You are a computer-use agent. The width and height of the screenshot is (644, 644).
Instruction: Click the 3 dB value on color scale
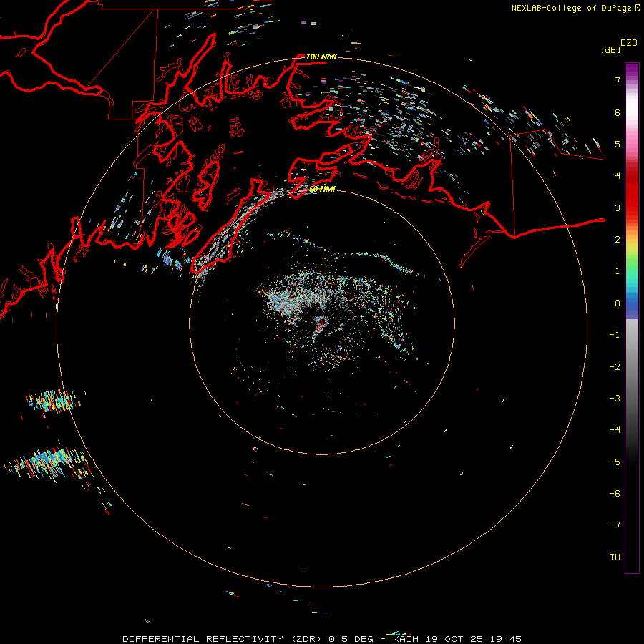click(618, 208)
